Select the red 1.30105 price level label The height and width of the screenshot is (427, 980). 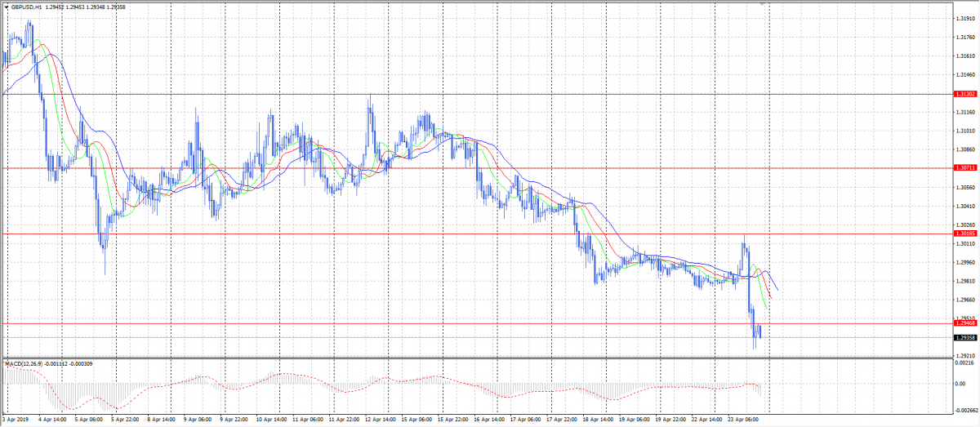[x=966, y=234]
